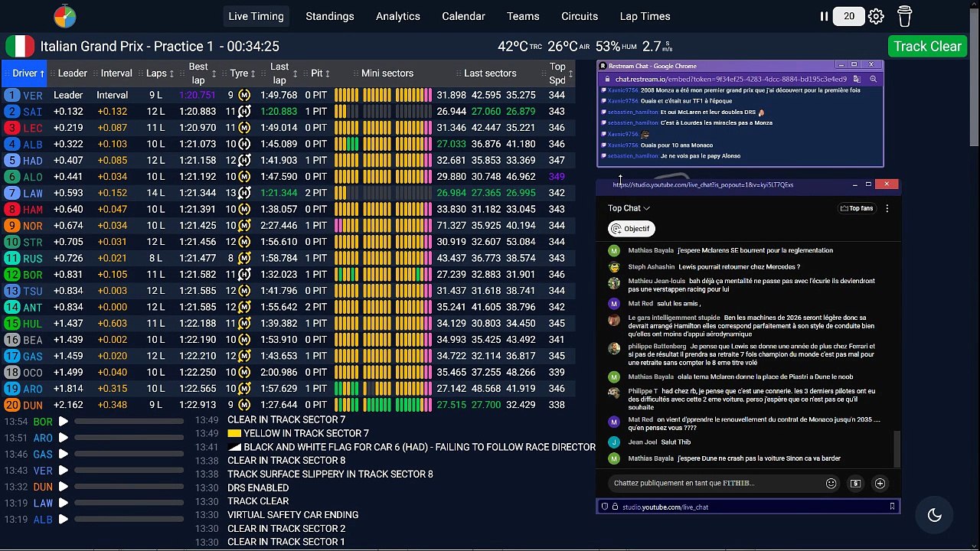This screenshot has width=980, height=551.
Task: Play DUN team radio clip
Action: [64, 487]
